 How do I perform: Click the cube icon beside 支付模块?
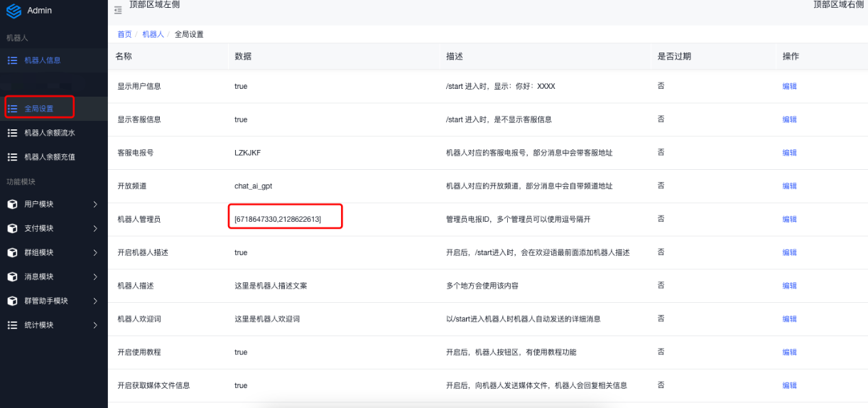click(x=12, y=229)
